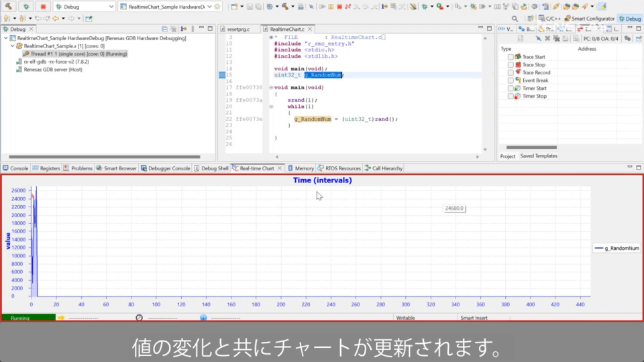
Task: Select the Saved Templates tab
Action: click(x=539, y=156)
